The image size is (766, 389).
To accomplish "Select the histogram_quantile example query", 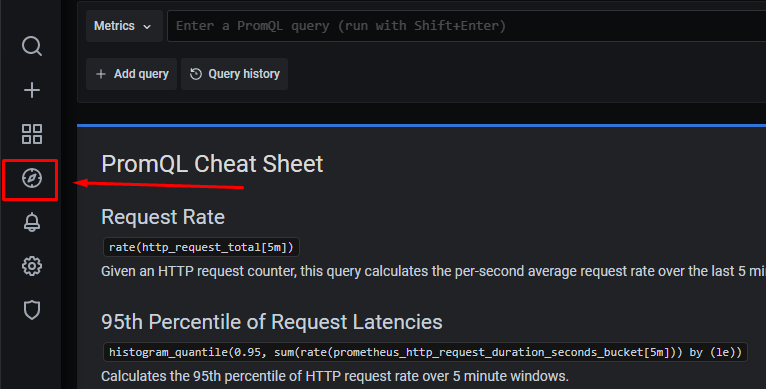I will click(x=425, y=352).
